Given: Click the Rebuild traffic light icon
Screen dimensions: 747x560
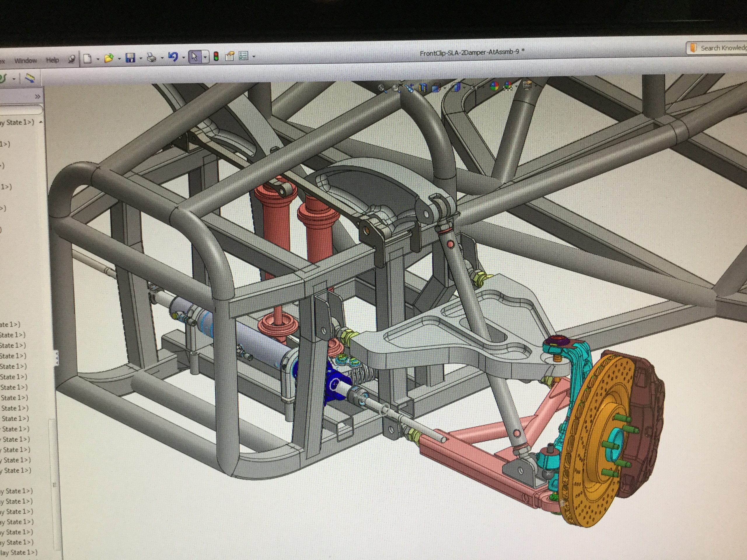Looking at the screenshot, I should pyautogui.click(x=216, y=56).
